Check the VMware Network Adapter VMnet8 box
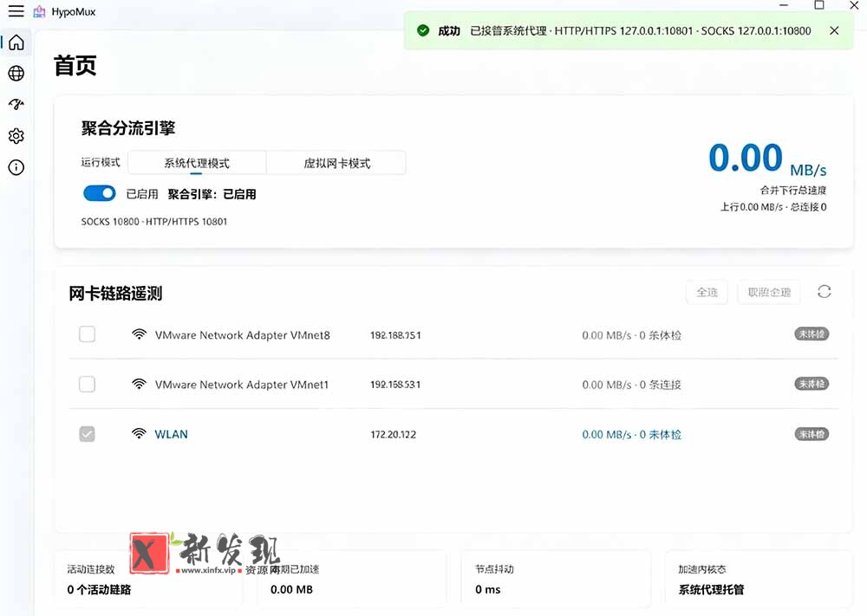 click(87, 334)
